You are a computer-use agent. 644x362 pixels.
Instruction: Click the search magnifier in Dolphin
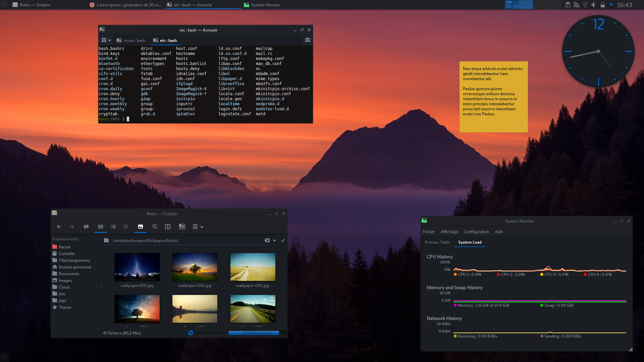[x=155, y=227]
